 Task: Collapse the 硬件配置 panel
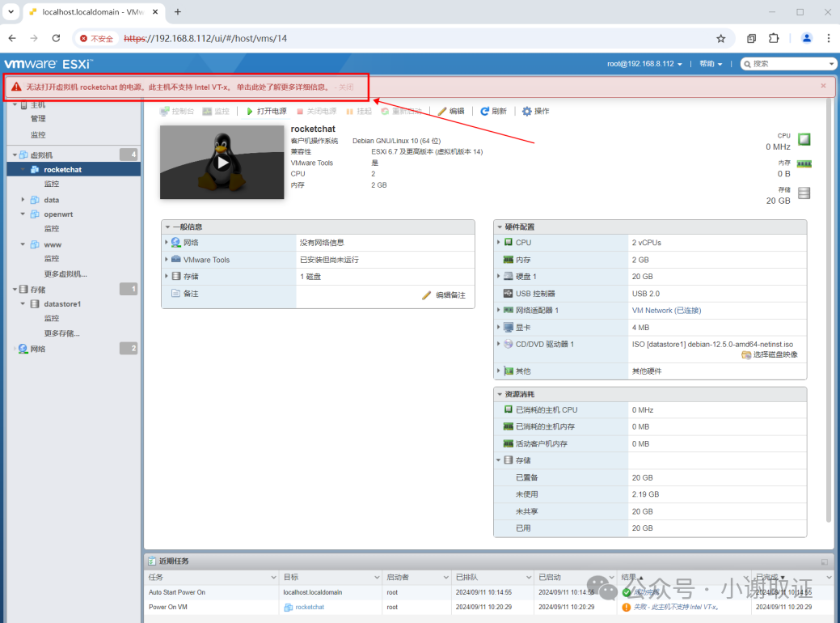(500, 227)
